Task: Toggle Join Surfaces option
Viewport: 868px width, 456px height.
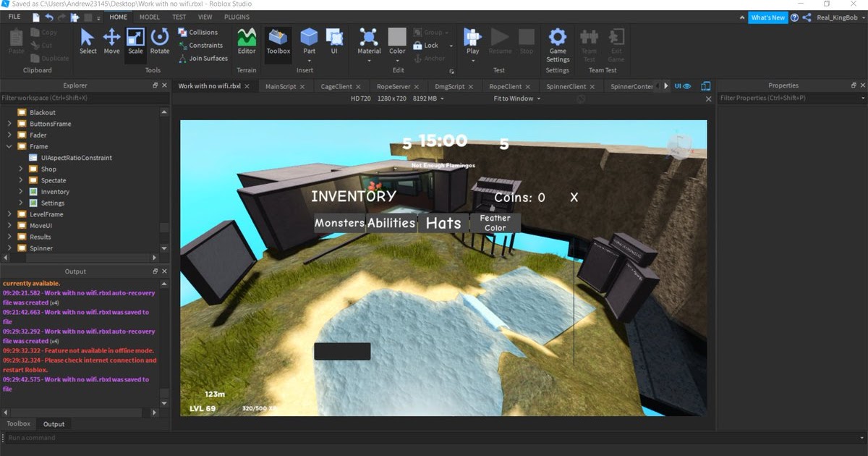Action: coord(203,59)
